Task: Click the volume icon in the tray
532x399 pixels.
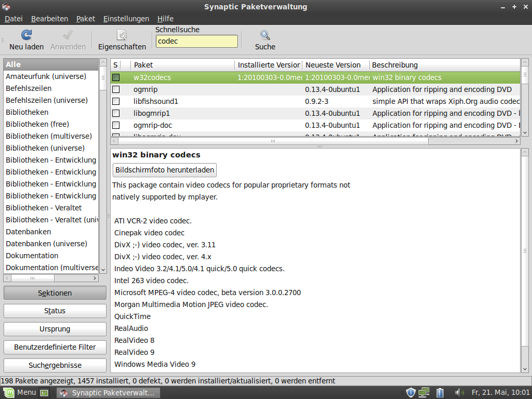Action: [459, 392]
